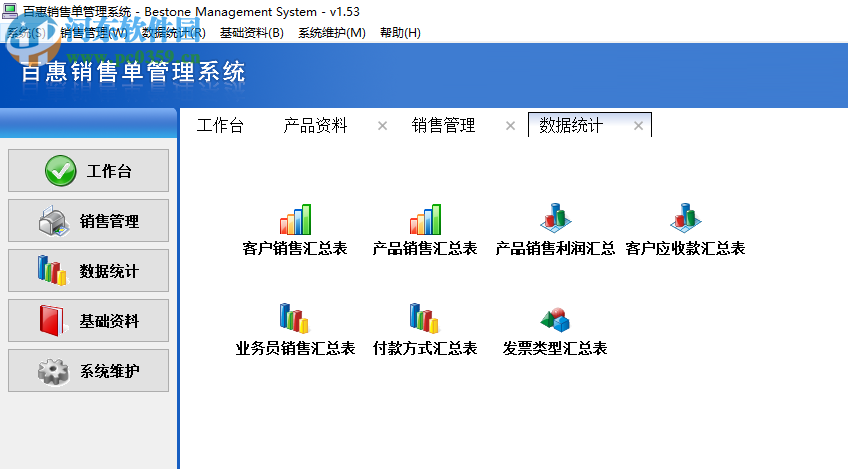The width and height of the screenshot is (848, 469).
Task: Open the 发票类型汇总表 shapes icon
Action: tap(555, 320)
